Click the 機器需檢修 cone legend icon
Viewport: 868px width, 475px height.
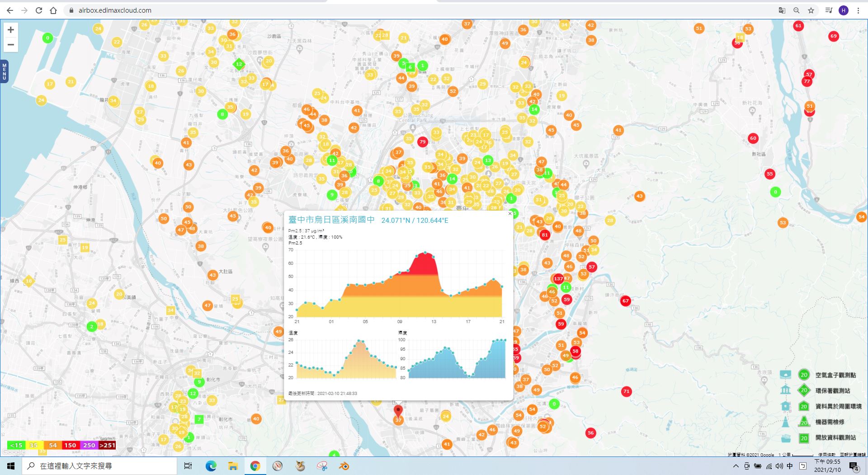coord(786,422)
